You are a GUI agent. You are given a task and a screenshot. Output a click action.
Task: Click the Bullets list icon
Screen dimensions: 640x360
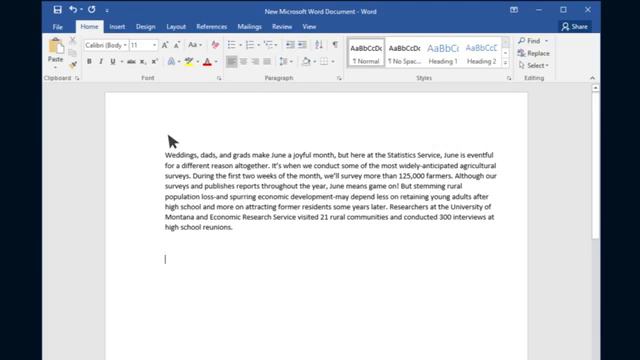coord(231,45)
